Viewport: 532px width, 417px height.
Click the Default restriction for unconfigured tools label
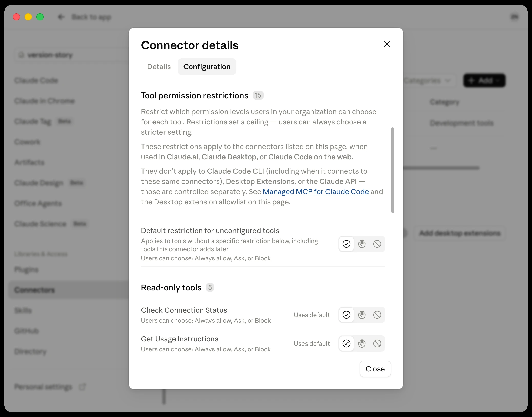point(210,231)
